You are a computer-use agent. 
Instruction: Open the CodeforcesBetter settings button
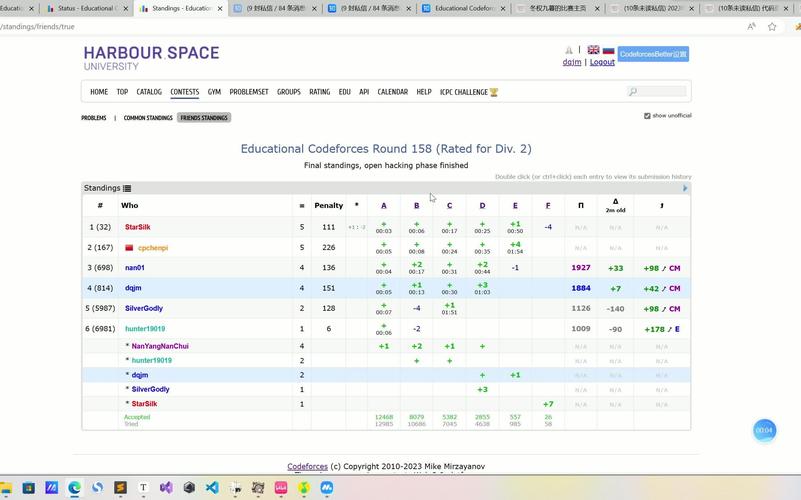point(653,54)
